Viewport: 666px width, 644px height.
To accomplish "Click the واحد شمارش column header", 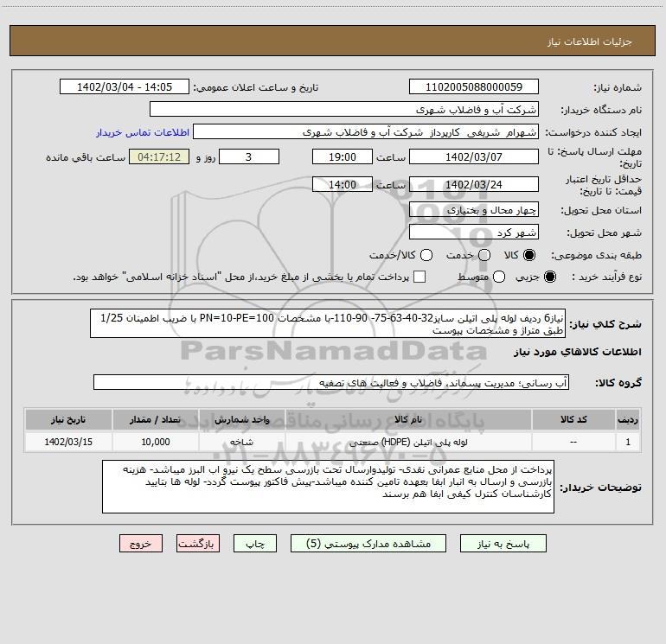I will (241, 419).
